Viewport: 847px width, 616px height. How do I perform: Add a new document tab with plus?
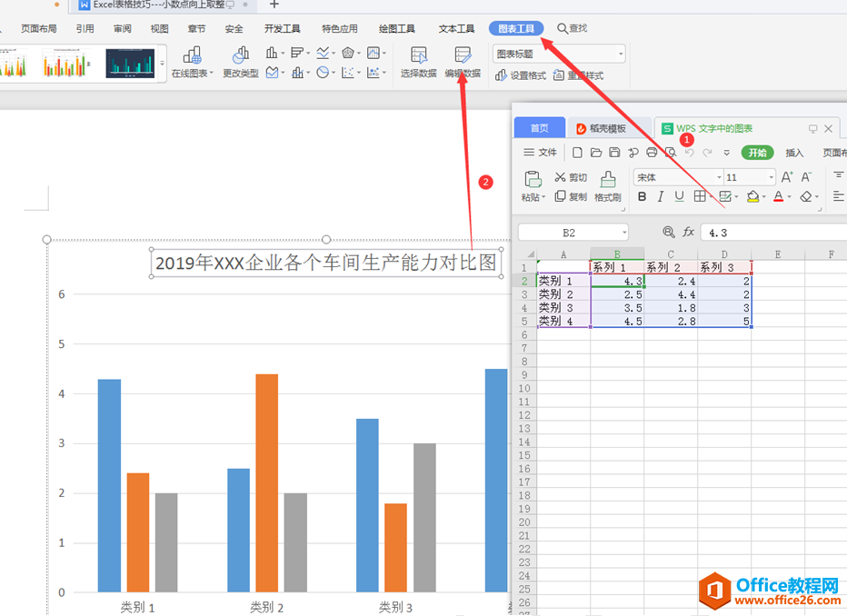coord(274,5)
